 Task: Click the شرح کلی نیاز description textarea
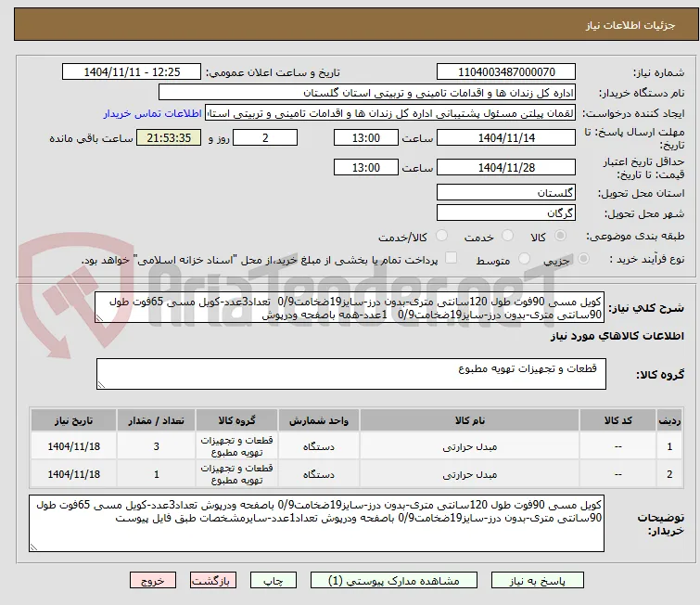350,308
